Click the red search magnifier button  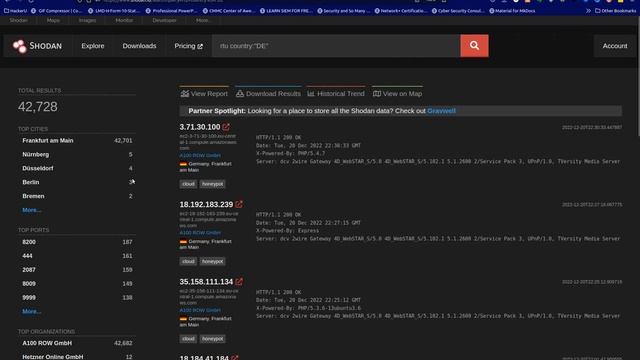pyautogui.click(x=474, y=46)
